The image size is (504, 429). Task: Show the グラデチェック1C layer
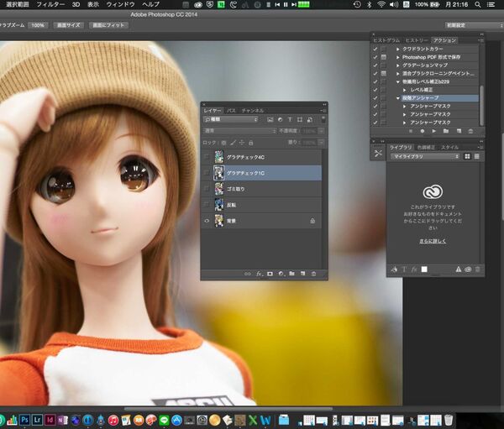(x=207, y=173)
